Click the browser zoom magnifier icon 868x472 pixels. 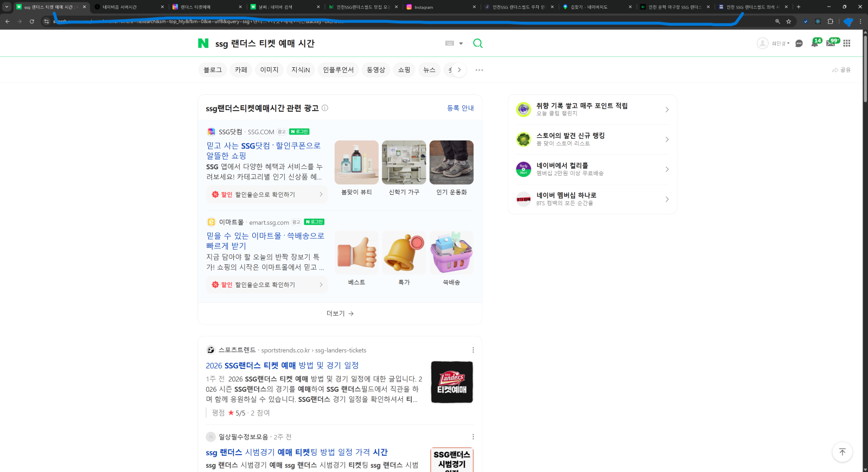777,22
